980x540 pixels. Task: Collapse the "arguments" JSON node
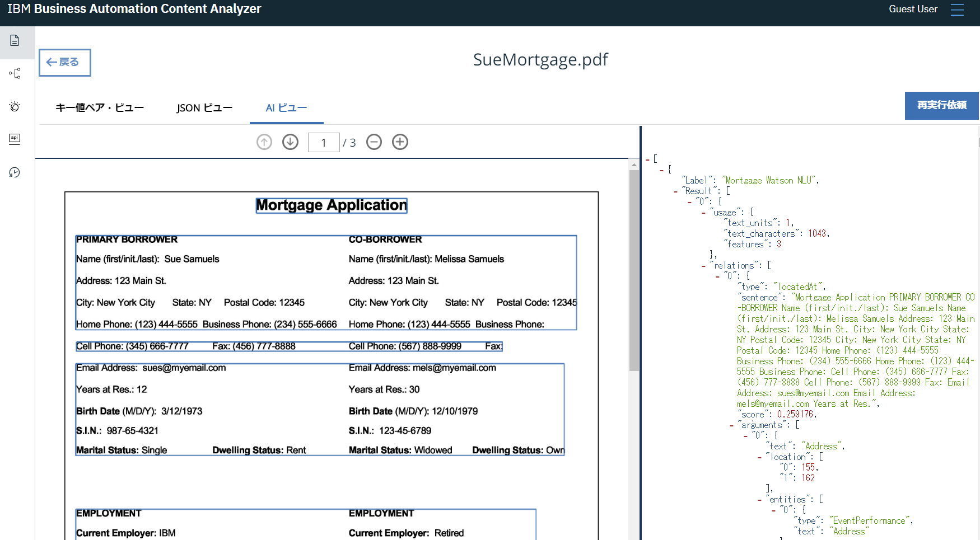[732, 425]
